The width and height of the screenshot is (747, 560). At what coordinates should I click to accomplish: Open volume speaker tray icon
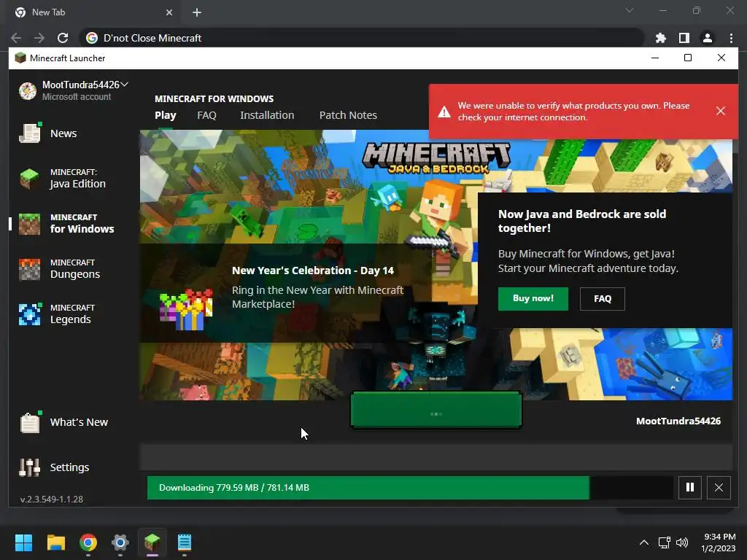coord(682,542)
